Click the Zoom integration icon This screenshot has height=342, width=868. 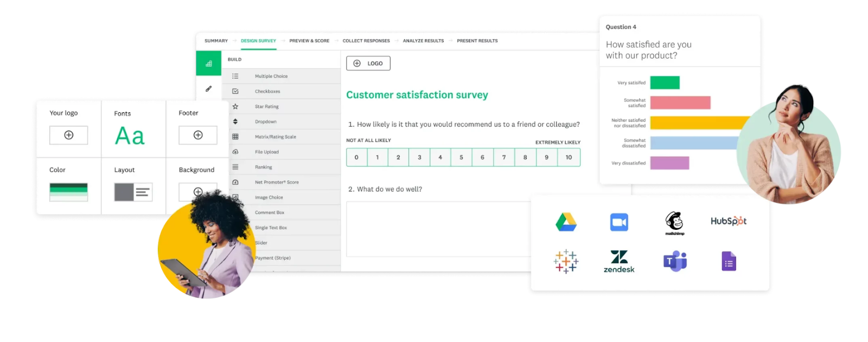pos(619,222)
